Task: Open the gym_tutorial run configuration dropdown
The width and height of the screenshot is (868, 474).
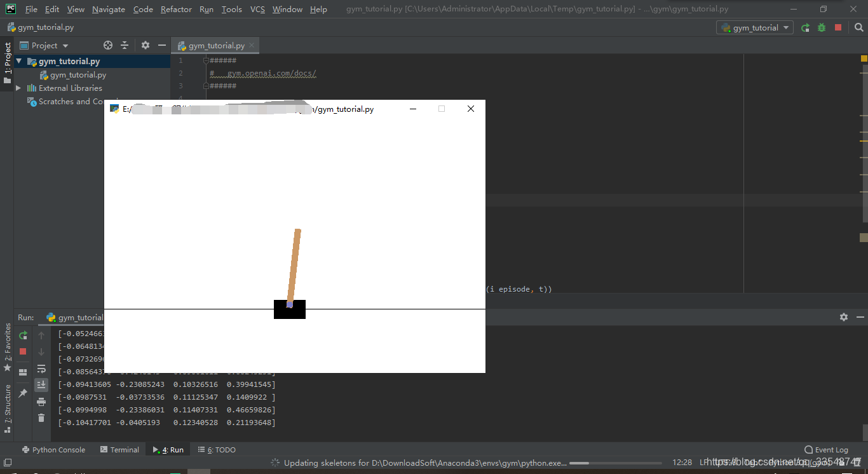Action: click(755, 27)
